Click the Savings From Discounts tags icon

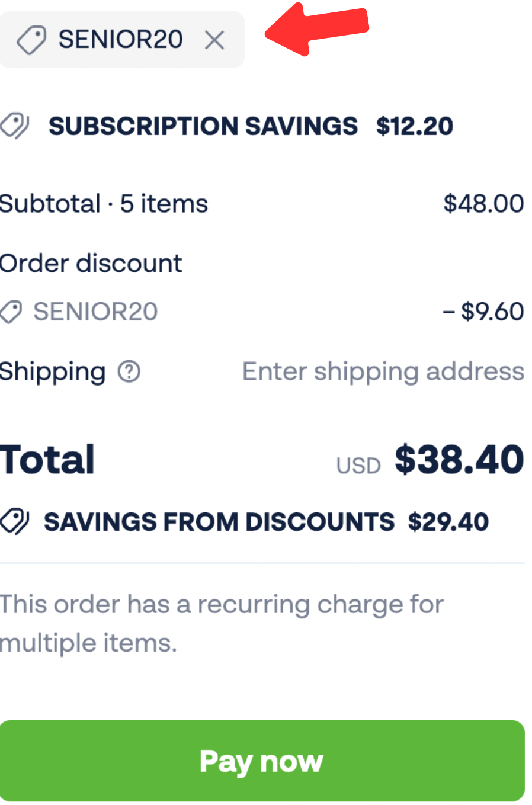click(14, 522)
